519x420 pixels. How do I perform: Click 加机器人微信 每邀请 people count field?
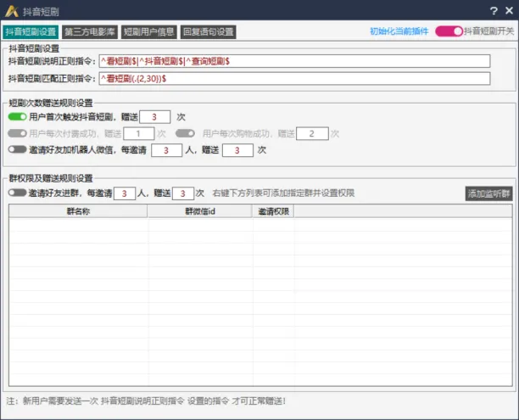click(x=166, y=150)
